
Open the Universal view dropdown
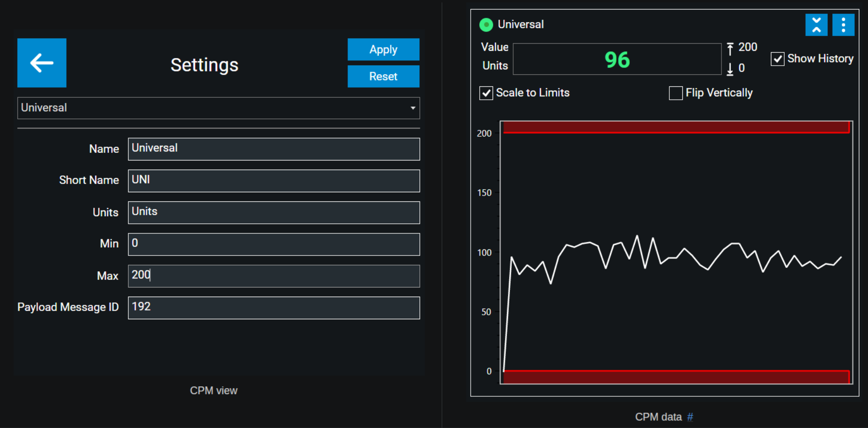219,108
